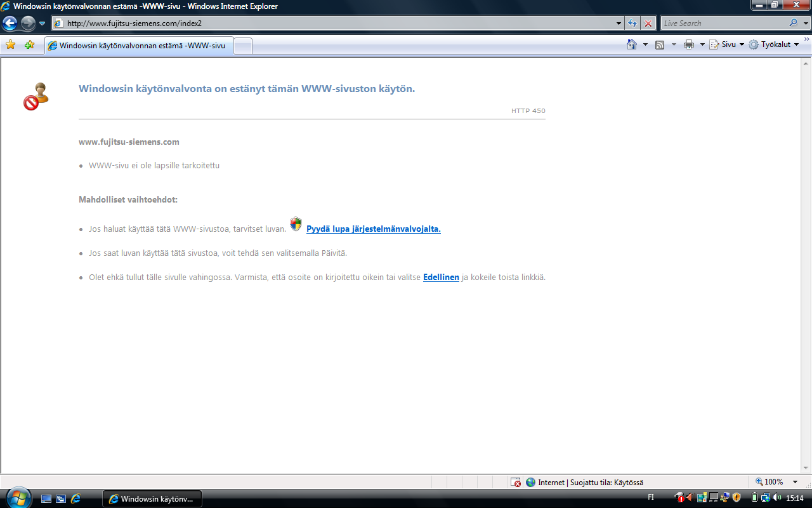Stop loading with the red X button
812x508 pixels.
tap(648, 23)
